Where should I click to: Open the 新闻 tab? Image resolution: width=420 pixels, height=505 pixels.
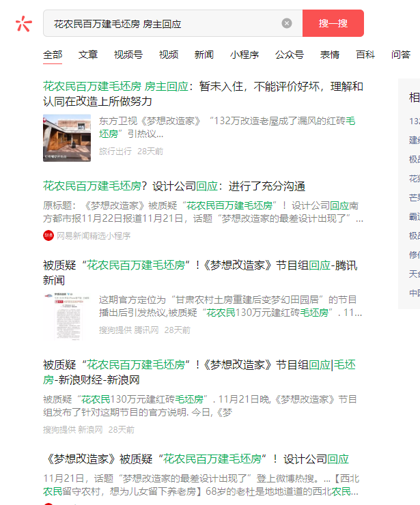click(x=204, y=55)
